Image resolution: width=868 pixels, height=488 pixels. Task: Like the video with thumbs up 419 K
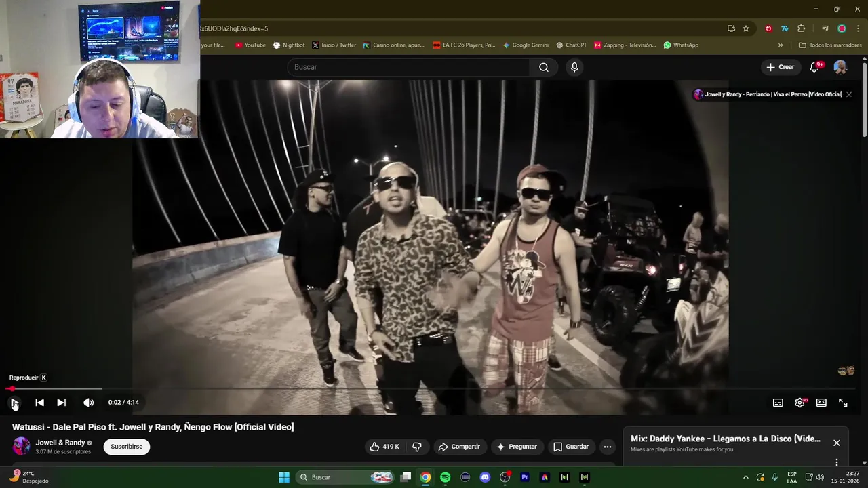click(x=384, y=447)
